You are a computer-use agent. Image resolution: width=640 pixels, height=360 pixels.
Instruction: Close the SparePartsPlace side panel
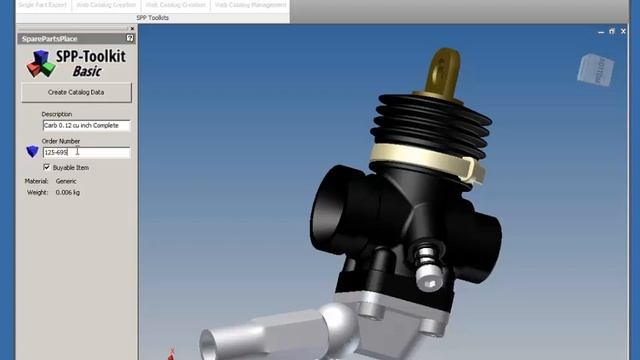[x=132, y=29]
